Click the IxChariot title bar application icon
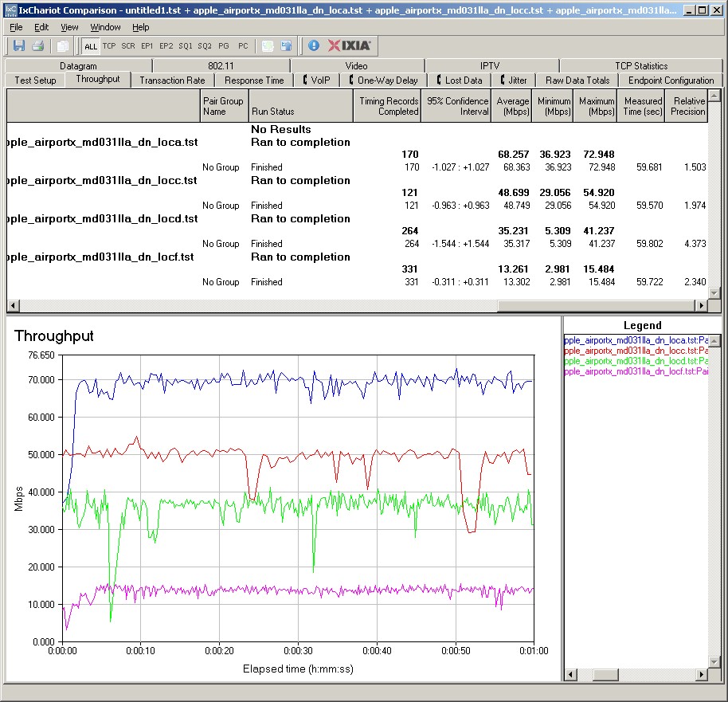The height and width of the screenshot is (702, 728). [10, 10]
